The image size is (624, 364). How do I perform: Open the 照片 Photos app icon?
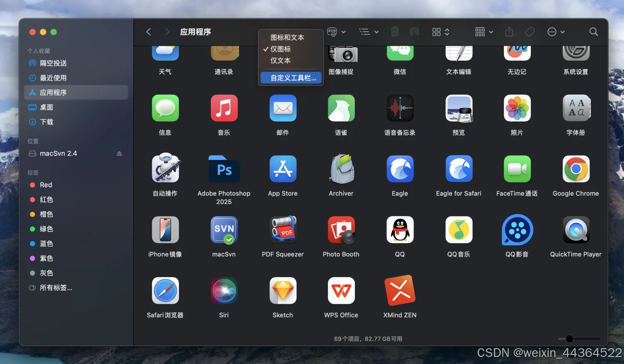(517, 108)
